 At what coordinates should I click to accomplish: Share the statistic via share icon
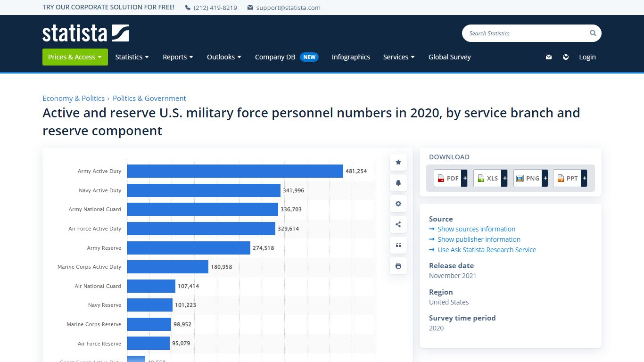[x=398, y=224]
